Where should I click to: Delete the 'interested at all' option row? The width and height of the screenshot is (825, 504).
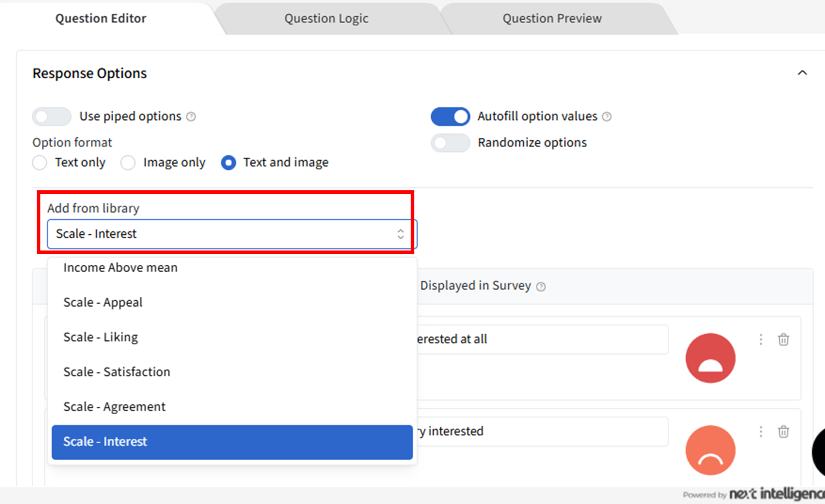click(x=783, y=340)
